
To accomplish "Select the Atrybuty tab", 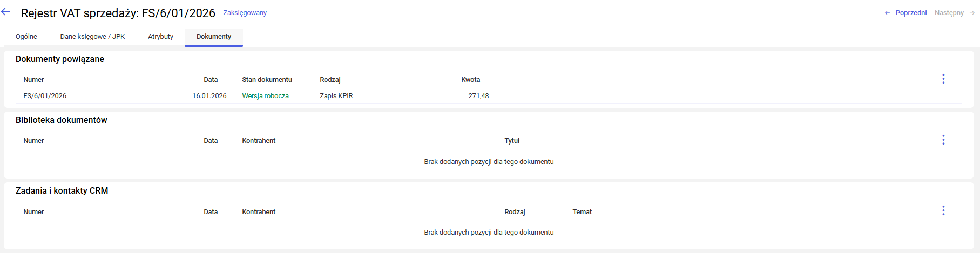I will point(160,37).
